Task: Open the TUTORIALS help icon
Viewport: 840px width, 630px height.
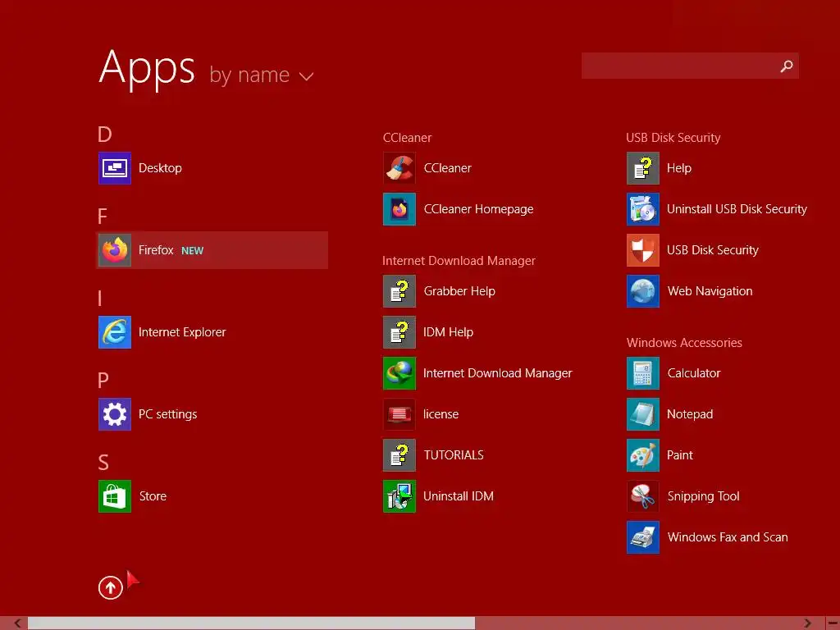Action: [x=399, y=454]
